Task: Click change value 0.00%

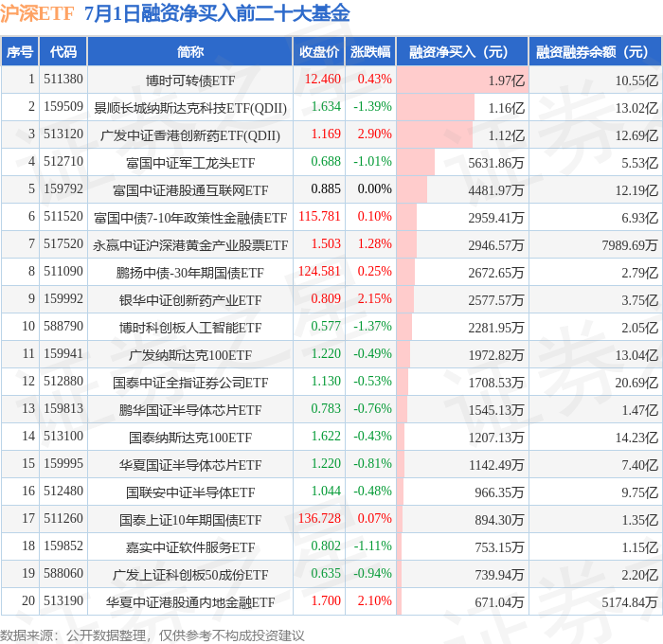Action: tap(375, 189)
